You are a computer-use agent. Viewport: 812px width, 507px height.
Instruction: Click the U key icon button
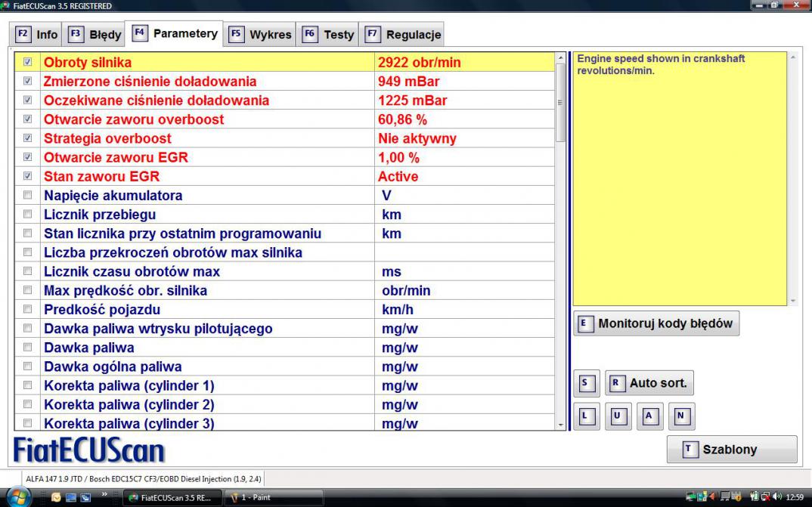pyautogui.click(x=618, y=416)
